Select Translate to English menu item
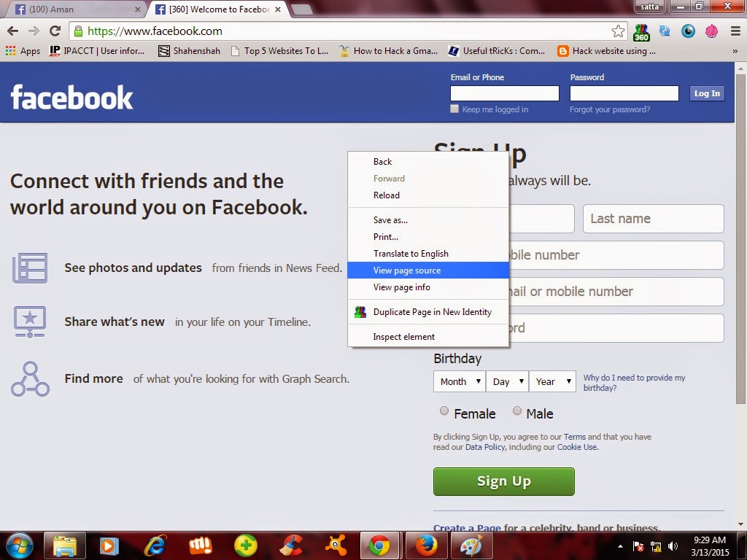The width and height of the screenshot is (747, 560). point(428,253)
